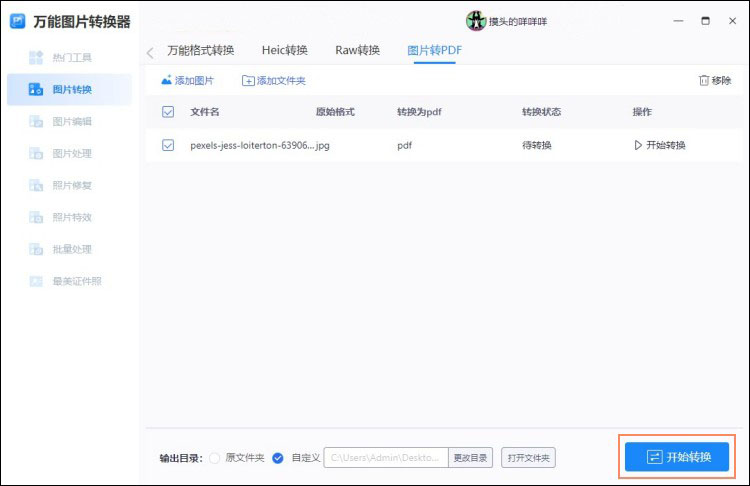The height and width of the screenshot is (486, 750).
Task: Switch to the Raw转换 tab
Action: [x=357, y=50]
